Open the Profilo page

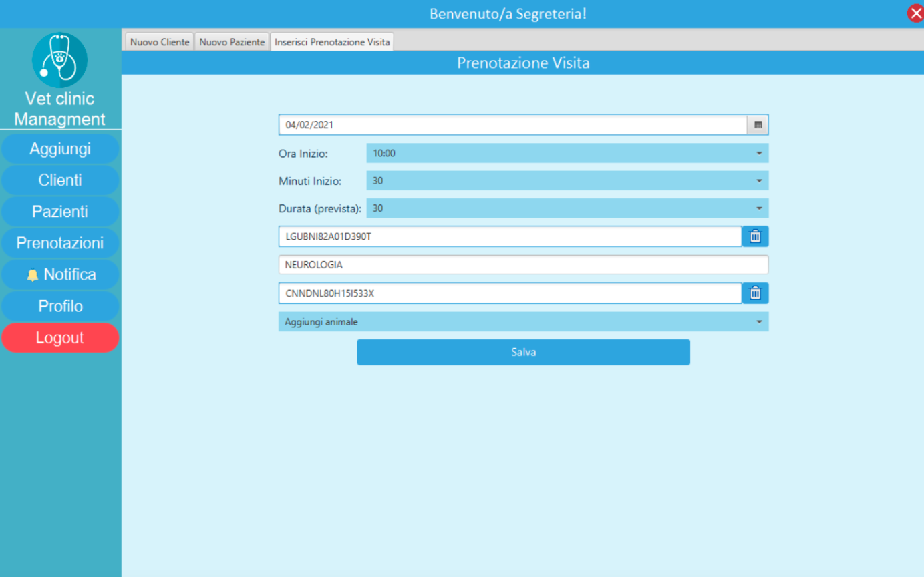point(60,306)
